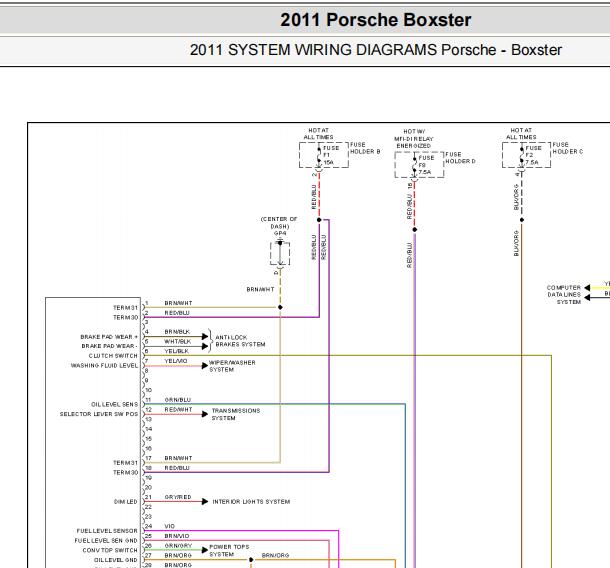Click the "2011 Porsche Boxster" title heading

375,20
